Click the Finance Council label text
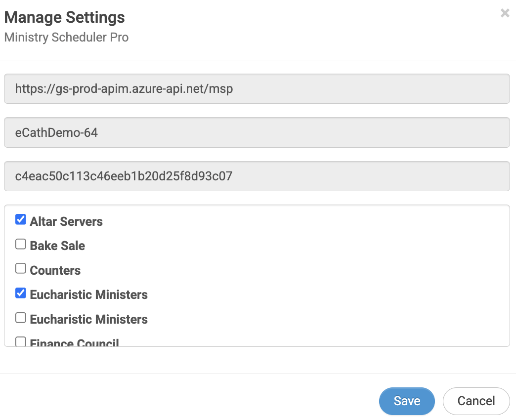516x420 pixels. (x=74, y=342)
